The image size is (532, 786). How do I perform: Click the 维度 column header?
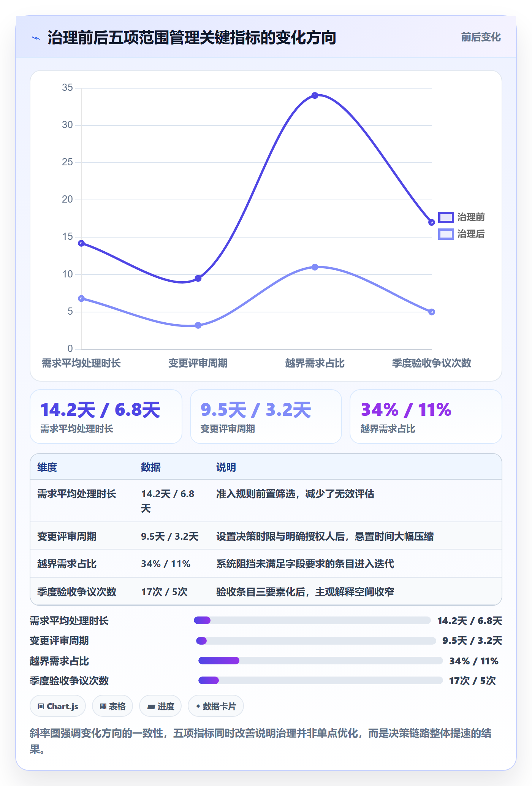tap(47, 467)
